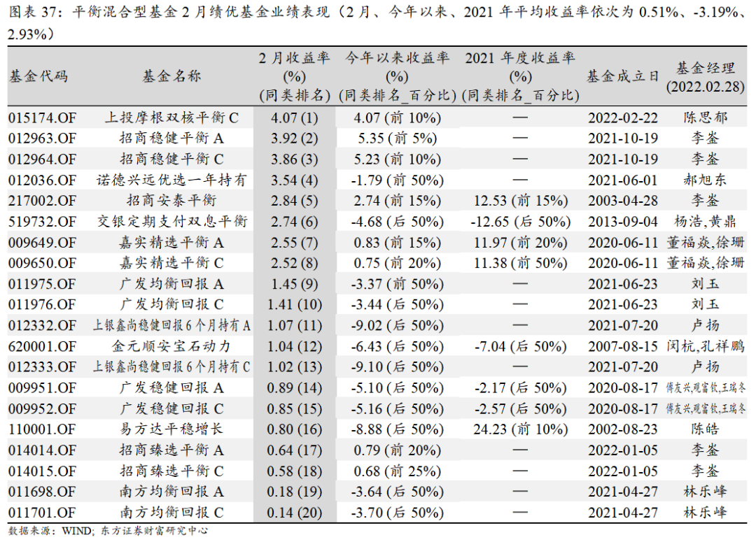Click fund code 011975.OF
Screen dimensions: 756x542
(x=42, y=284)
